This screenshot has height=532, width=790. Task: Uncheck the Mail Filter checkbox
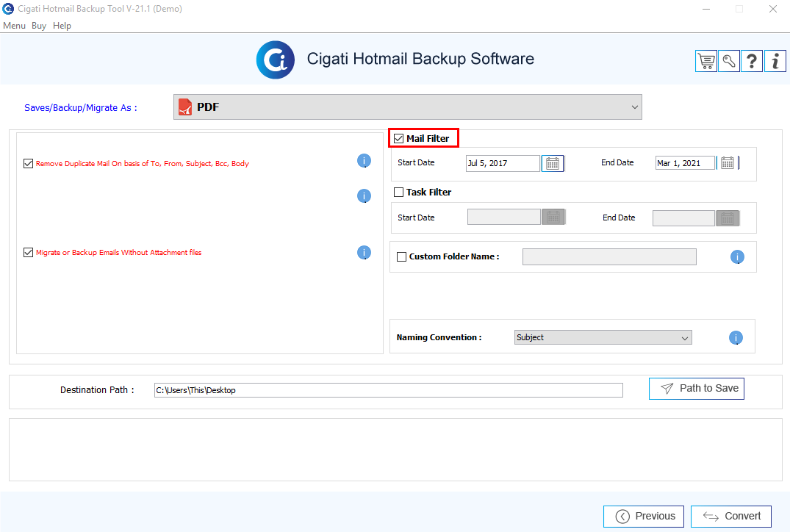pyautogui.click(x=398, y=139)
